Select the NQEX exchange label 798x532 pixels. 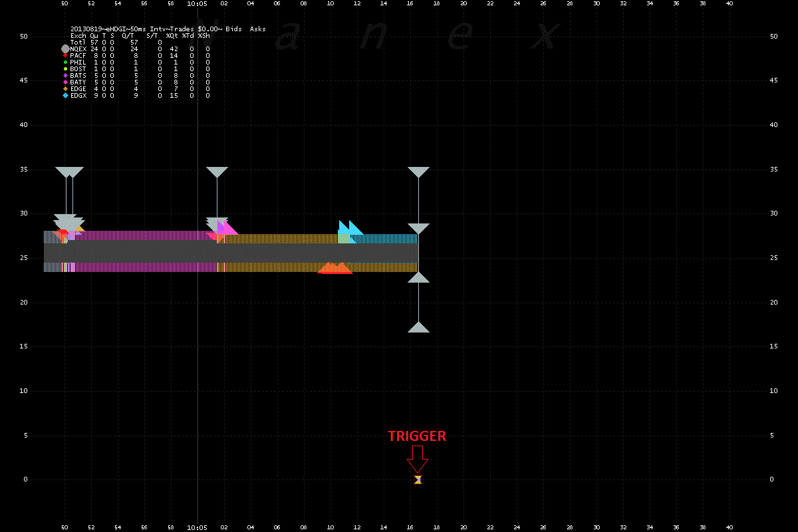point(78,49)
